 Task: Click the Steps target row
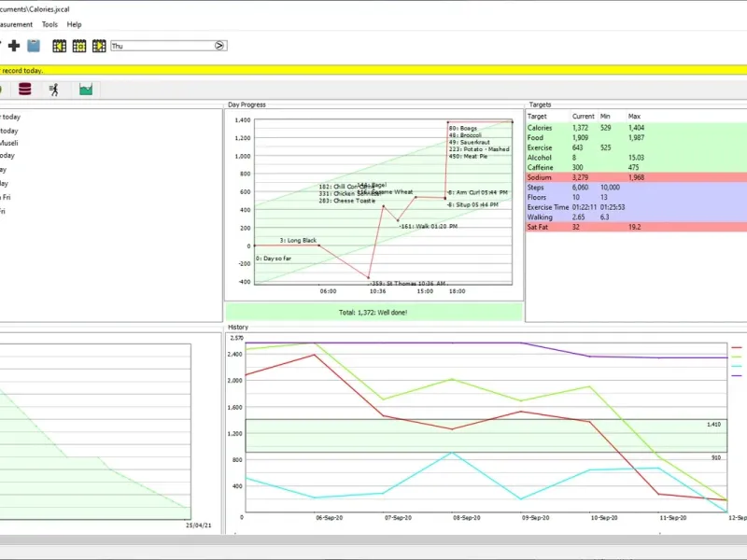[x=636, y=188]
